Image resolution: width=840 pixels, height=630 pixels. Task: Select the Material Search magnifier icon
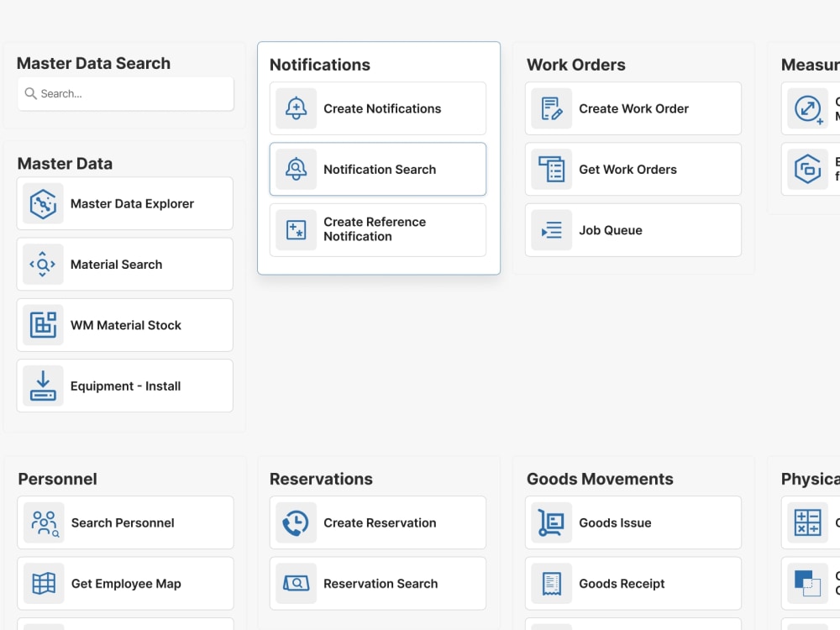pyautogui.click(x=43, y=264)
